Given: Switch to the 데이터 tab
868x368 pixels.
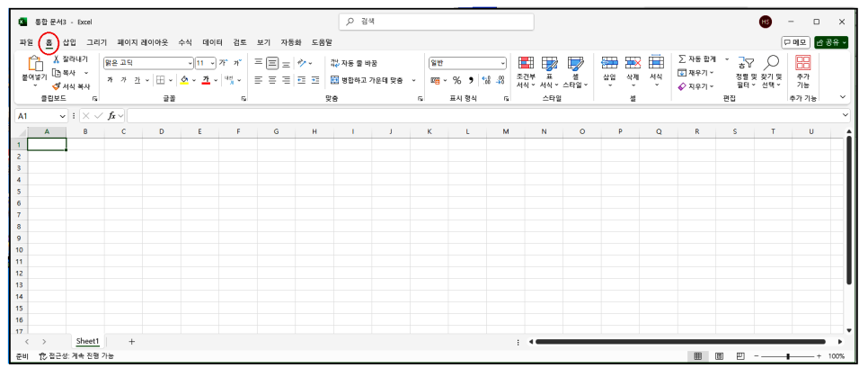Looking at the screenshot, I should (x=213, y=42).
